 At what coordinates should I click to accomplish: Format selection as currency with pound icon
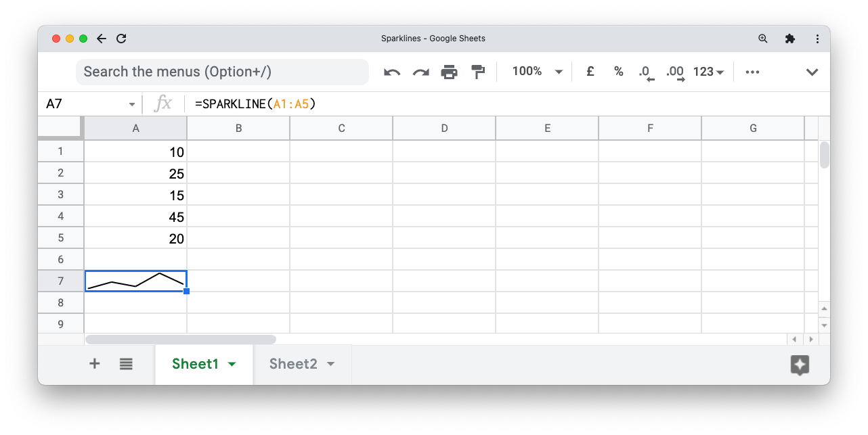tap(590, 71)
